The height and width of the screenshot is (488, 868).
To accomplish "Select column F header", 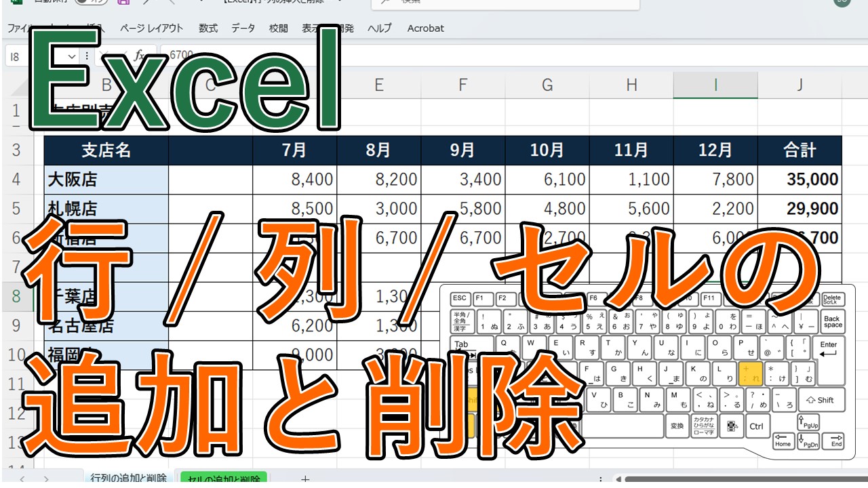I will click(463, 85).
